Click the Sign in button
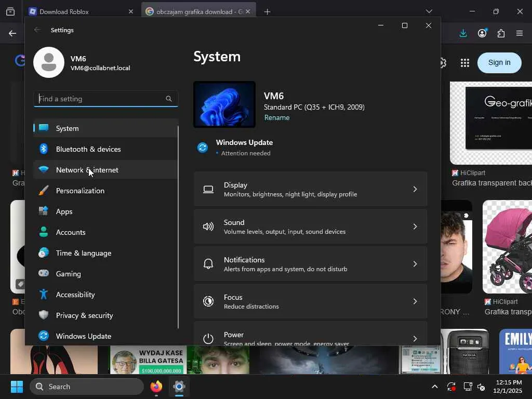The height and width of the screenshot is (399, 532). tap(499, 62)
